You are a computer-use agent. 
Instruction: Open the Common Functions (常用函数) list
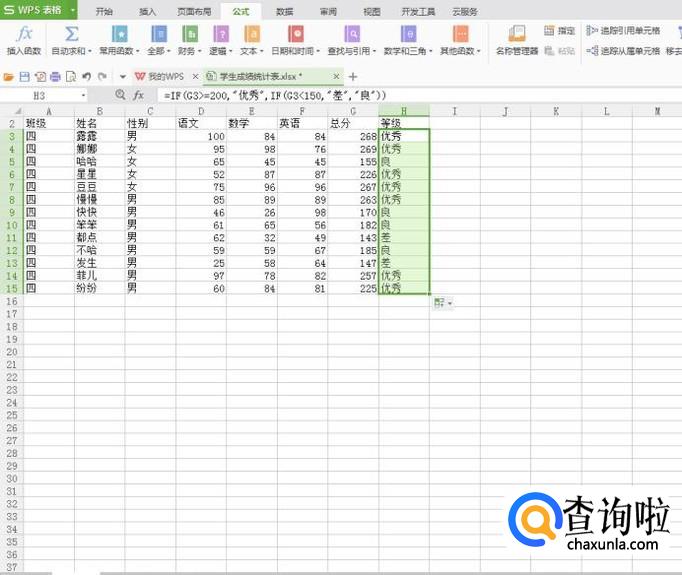(119, 40)
